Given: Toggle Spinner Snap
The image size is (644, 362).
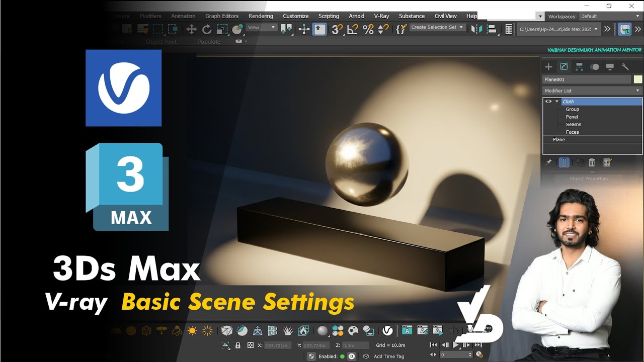Looking at the screenshot, I should (x=383, y=29).
